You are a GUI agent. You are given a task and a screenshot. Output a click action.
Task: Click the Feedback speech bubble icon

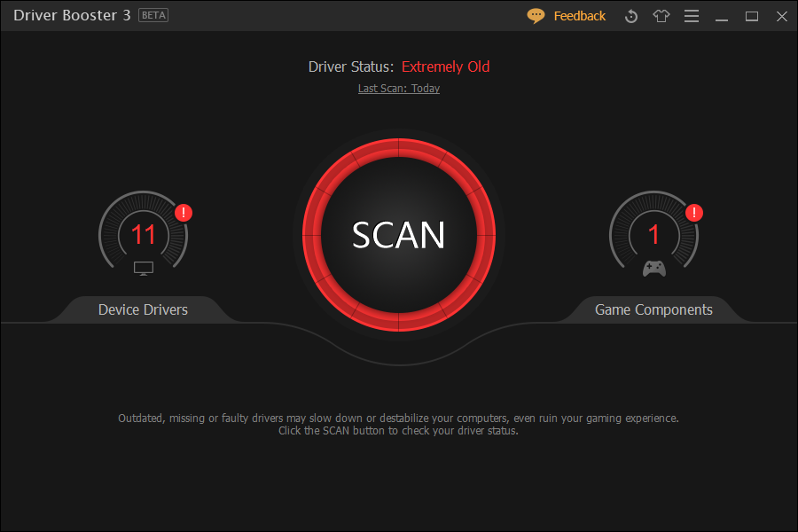point(536,16)
